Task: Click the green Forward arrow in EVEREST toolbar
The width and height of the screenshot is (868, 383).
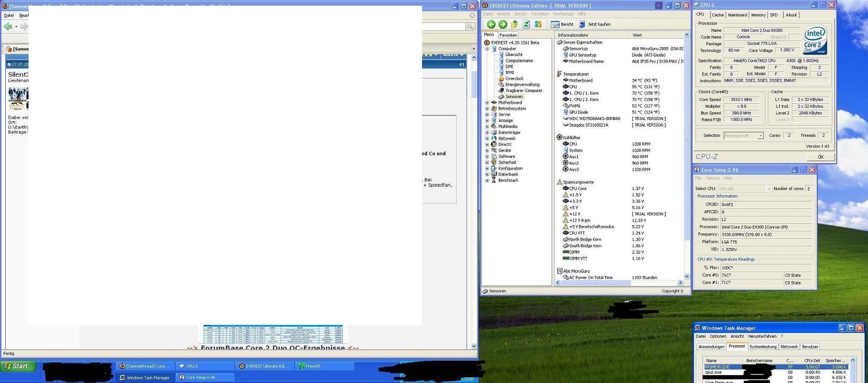Action: 503,24
